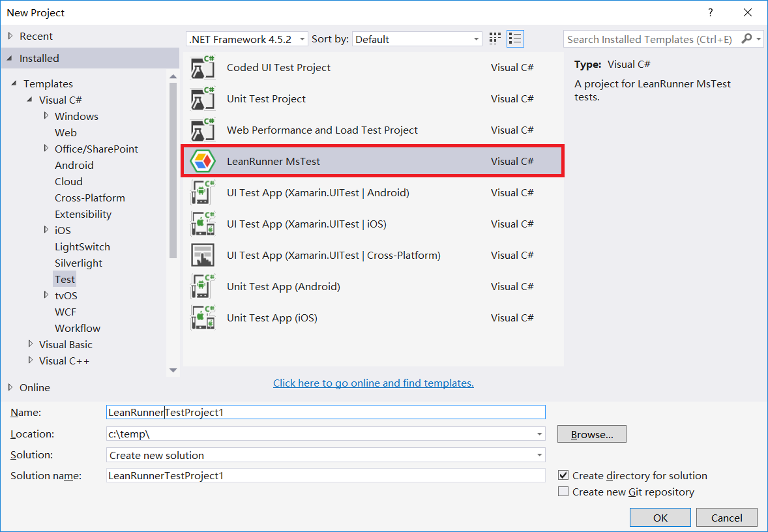The image size is (768, 532).
Task: Collapse the Visual C# tree node
Action: pyautogui.click(x=30, y=100)
